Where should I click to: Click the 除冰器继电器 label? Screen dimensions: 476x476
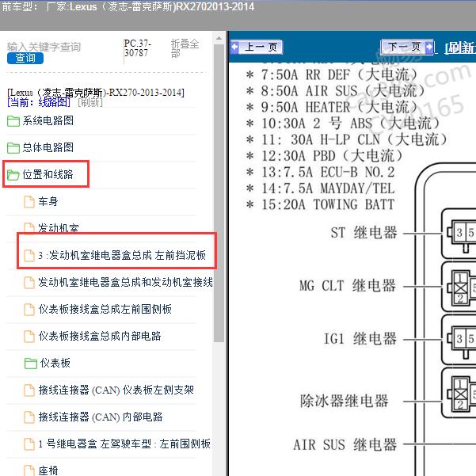[x=345, y=401]
